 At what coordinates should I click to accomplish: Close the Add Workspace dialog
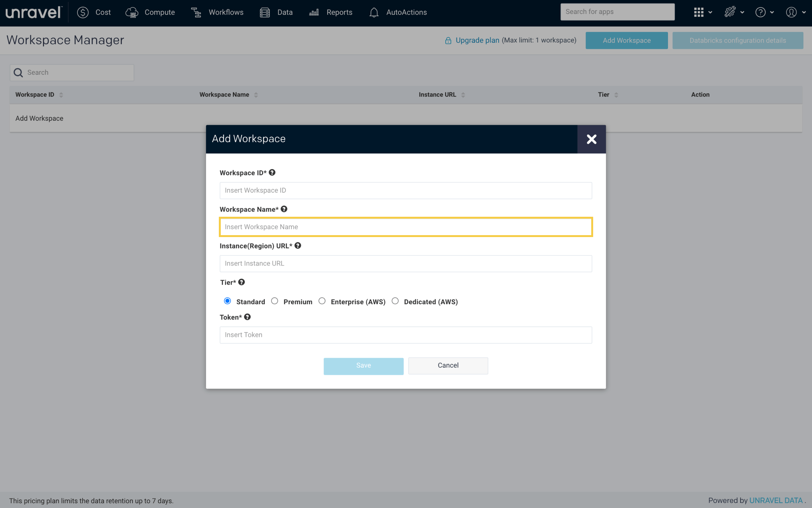[592, 139]
